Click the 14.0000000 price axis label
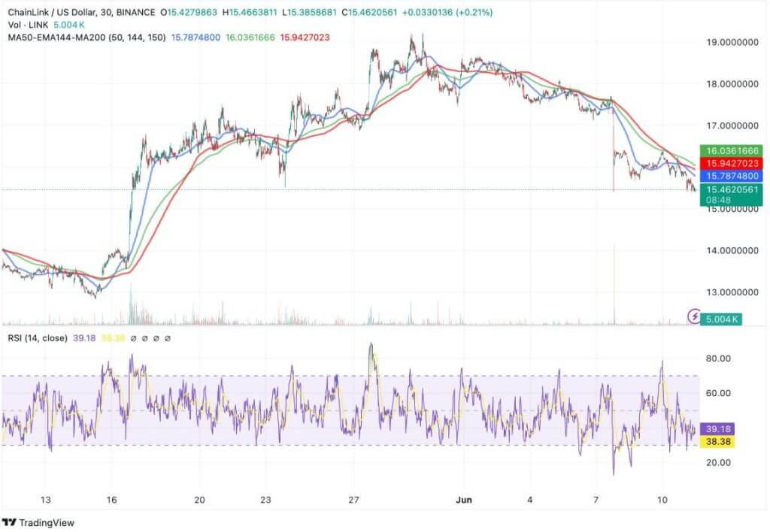 coord(732,251)
